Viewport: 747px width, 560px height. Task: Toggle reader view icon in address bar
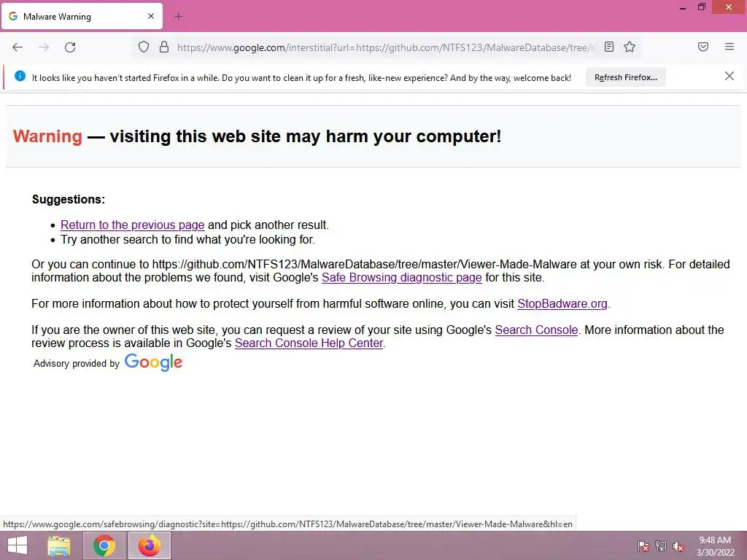click(609, 47)
